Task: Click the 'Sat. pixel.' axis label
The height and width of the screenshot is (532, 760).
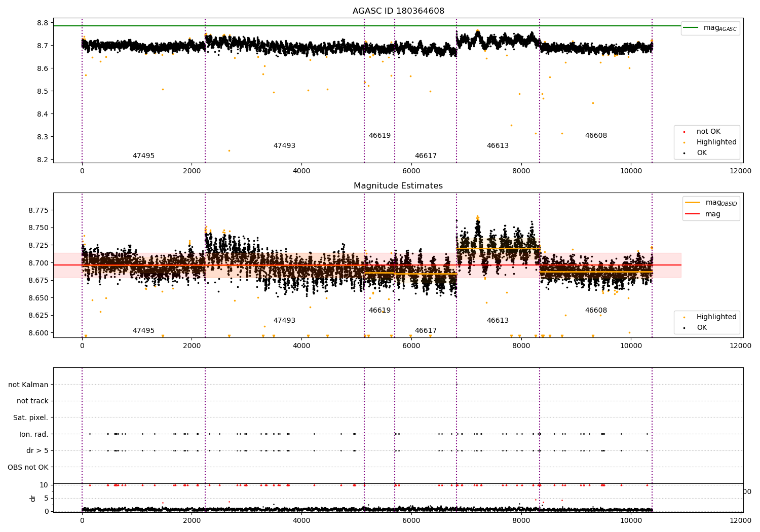Action: [x=31, y=418]
